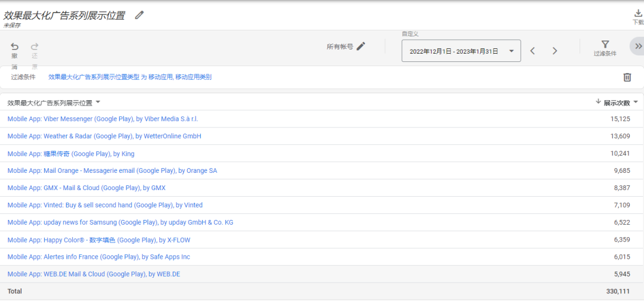The width and height of the screenshot is (644, 301).
Task: Open upday news for Samsung link
Action: 120,222
